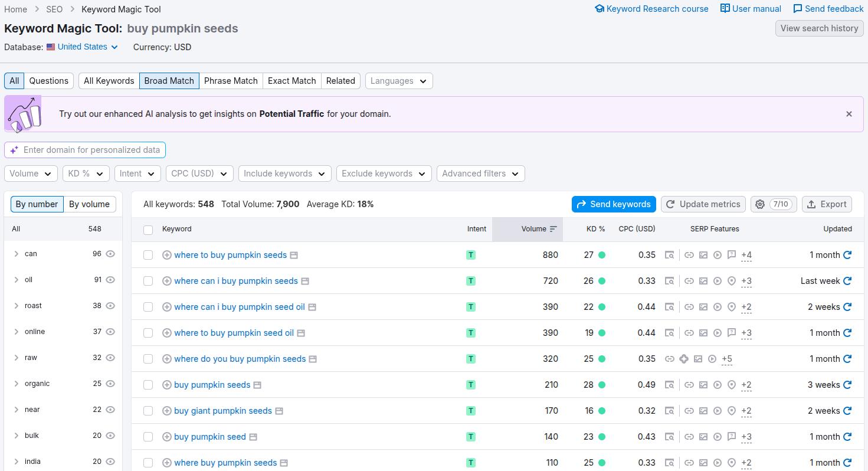Open the Keyword Research course
The width and height of the screenshot is (868, 471).
pos(651,9)
